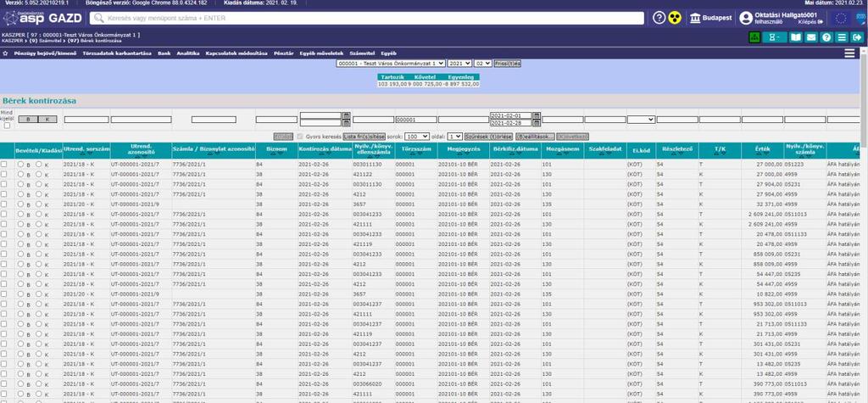Click the Szűrések törlése button
Screen dimensions: 868x403
[x=488, y=137]
